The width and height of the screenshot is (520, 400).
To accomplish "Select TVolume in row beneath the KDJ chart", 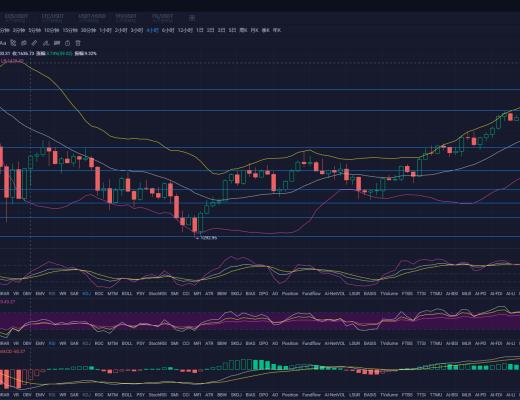I will tap(389, 294).
